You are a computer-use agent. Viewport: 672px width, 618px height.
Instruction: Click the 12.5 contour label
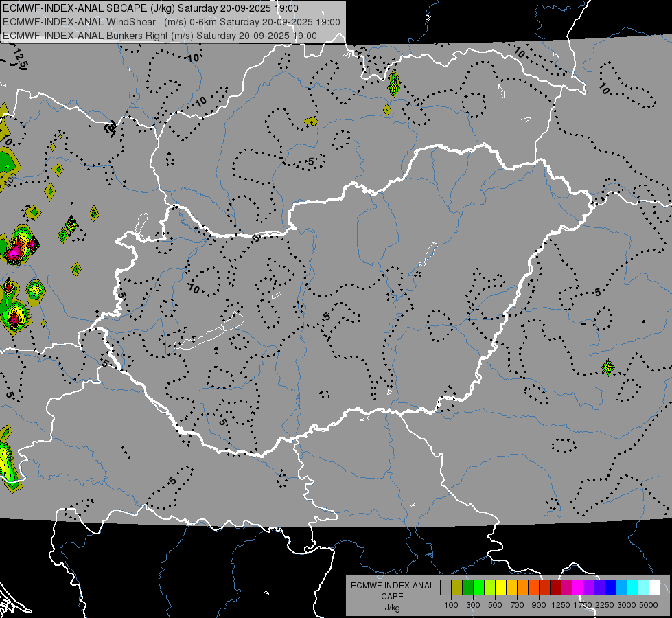[x=20, y=59]
